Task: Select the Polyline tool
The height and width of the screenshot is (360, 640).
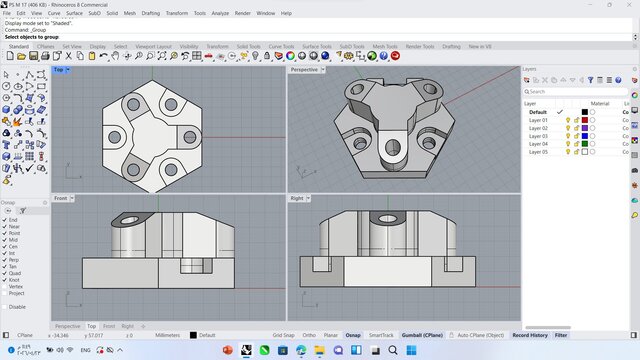Action: [29, 75]
